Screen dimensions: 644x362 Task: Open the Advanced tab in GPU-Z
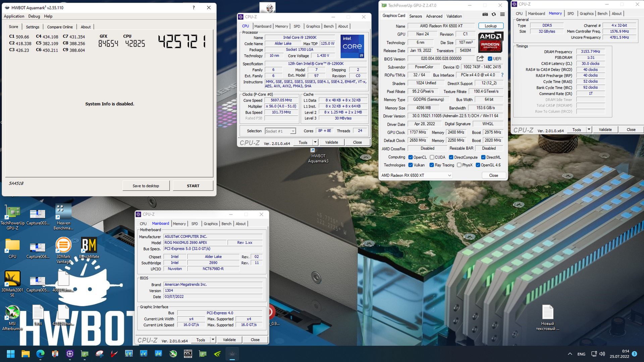(434, 16)
